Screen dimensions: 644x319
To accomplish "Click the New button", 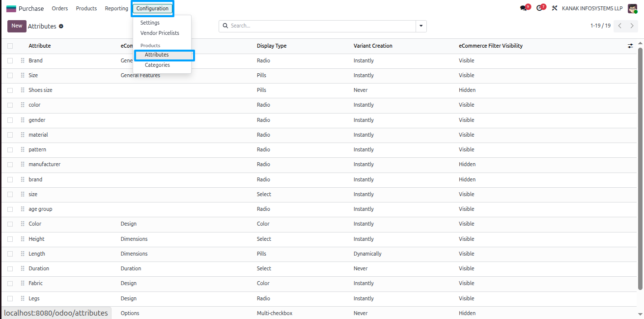I will (x=17, y=26).
